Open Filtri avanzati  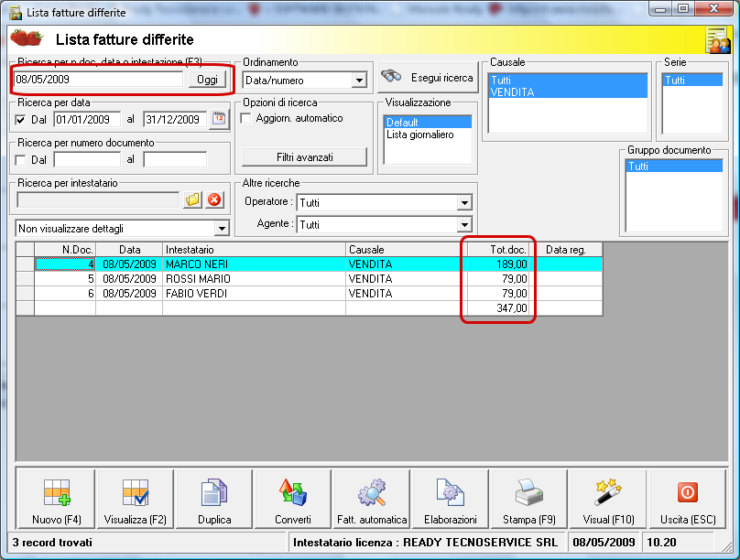(x=304, y=157)
